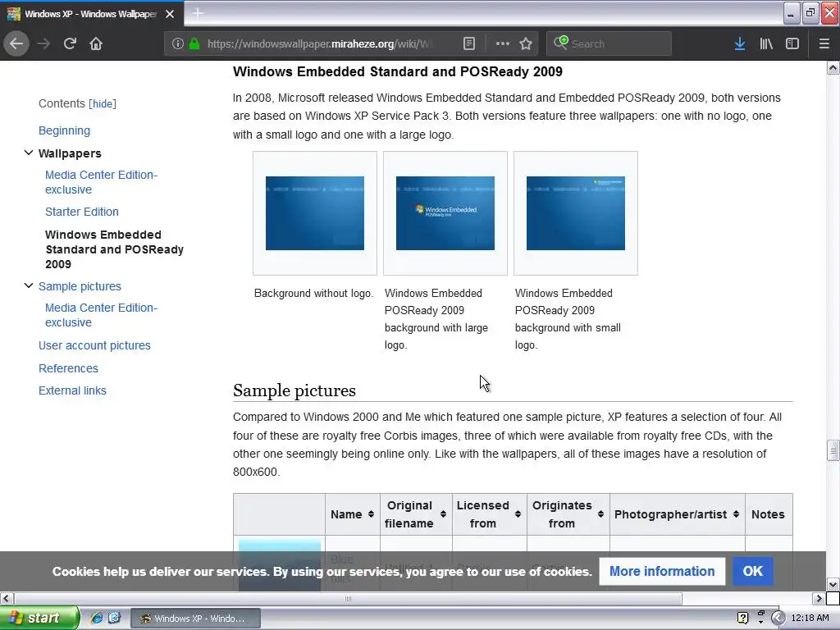Sort by Photographer/artist column arrows
840x630 pixels.
tap(736, 514)
